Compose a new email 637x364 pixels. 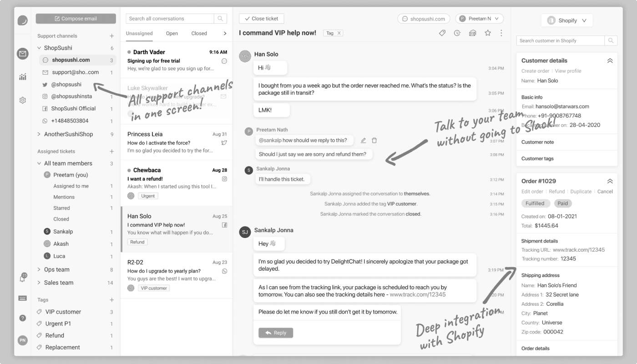[x=76, y=19]
